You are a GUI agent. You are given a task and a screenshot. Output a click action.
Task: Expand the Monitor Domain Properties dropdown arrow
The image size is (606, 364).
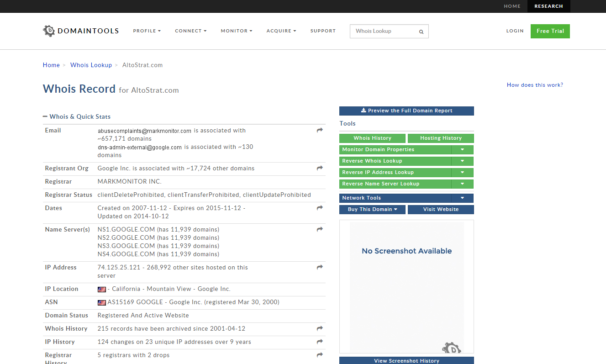click(462, 150)
